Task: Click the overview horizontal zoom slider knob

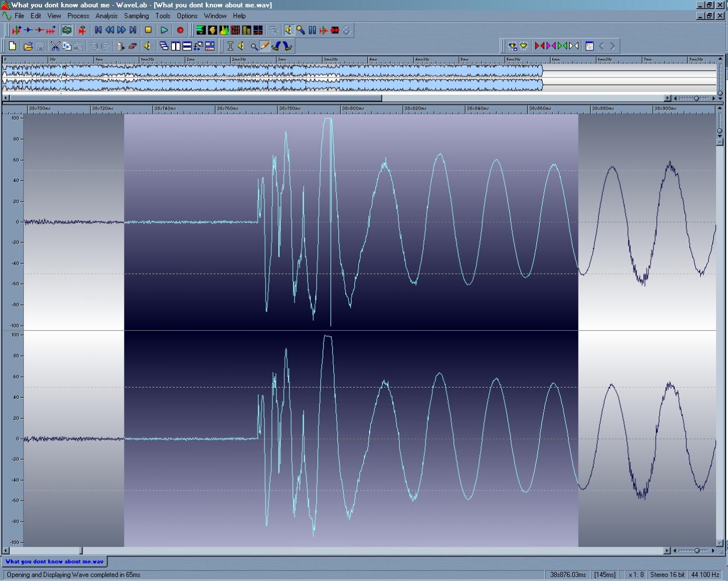Action: [x=696, y=98]
